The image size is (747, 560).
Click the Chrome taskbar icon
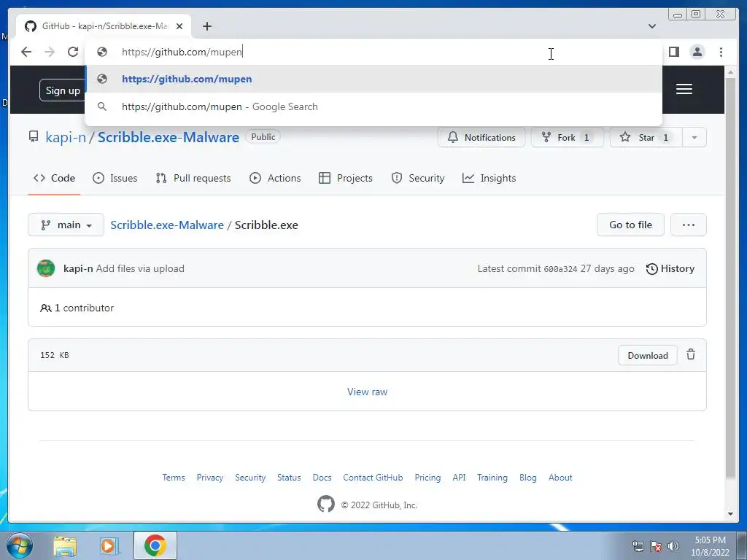(x=155, y=545)
